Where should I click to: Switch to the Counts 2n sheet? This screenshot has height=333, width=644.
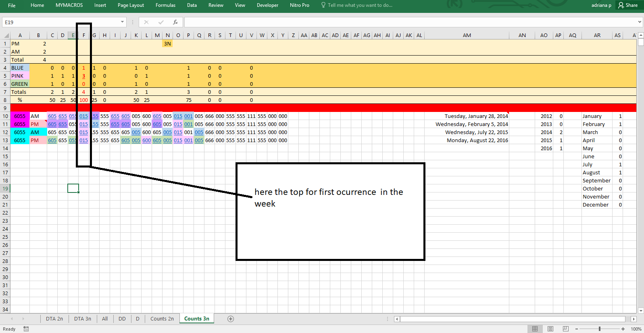(162, 319)
